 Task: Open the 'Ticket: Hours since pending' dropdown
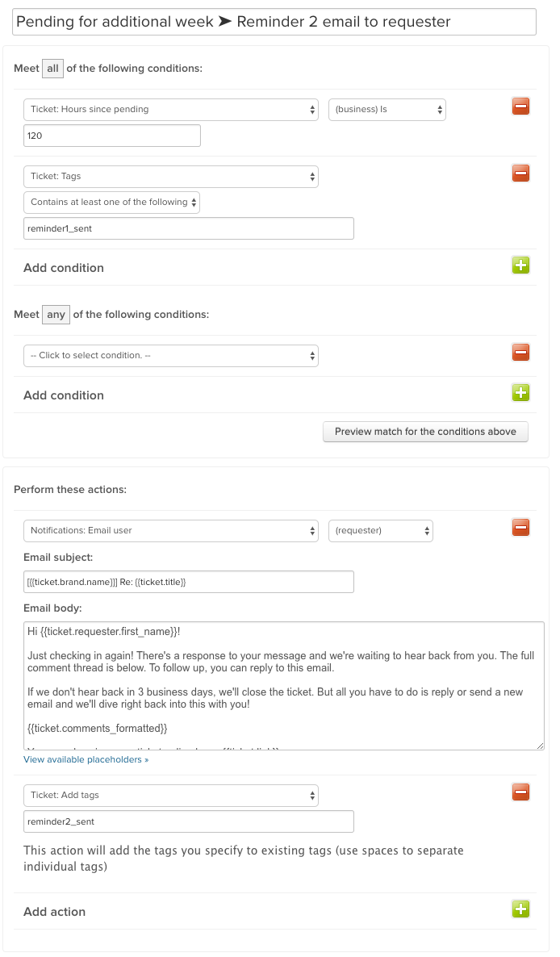click(171, 110)
